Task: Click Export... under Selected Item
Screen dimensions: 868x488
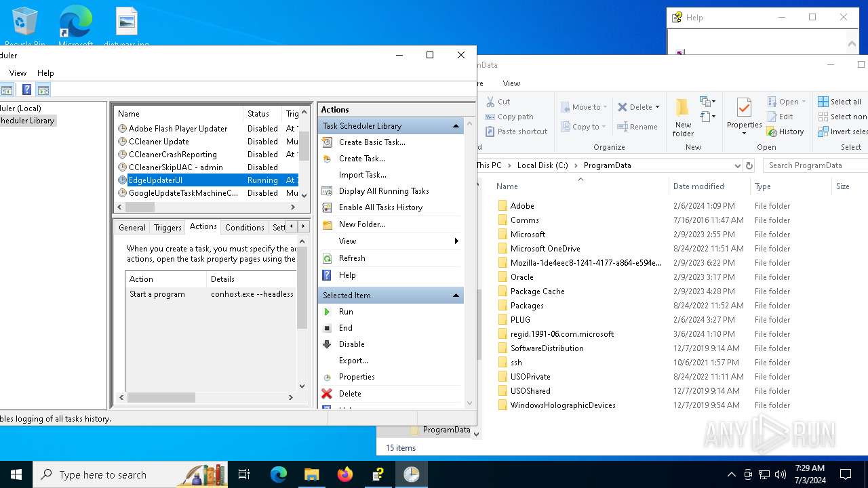Action: 353,361
